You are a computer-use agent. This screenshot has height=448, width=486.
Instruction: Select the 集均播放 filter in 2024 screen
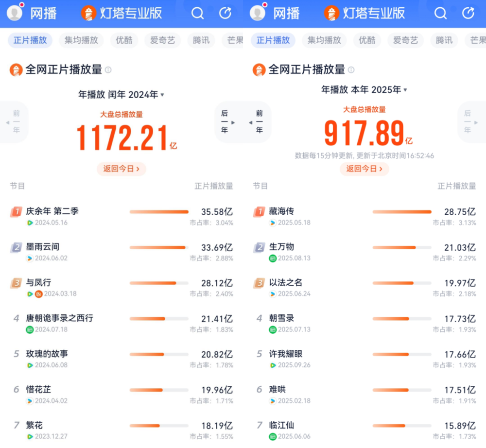(x=81, y=40)
